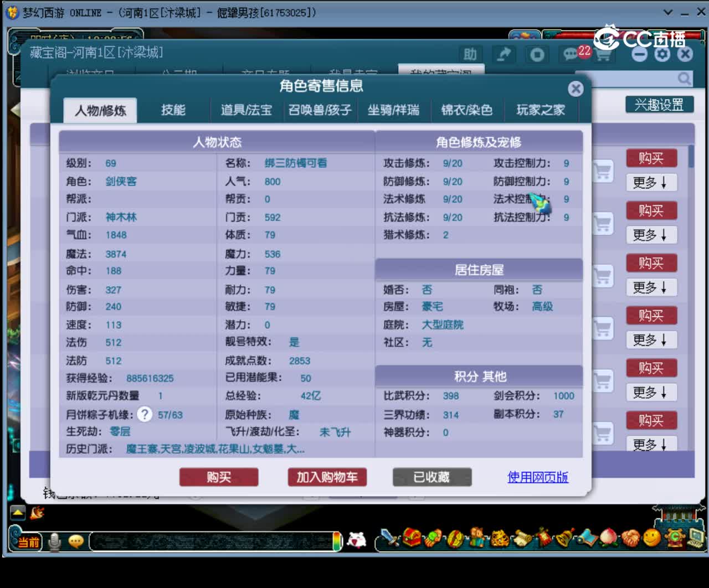This screenshot has height=588, width=709.
Task: Close the 角色寄售信息 dialog
Action: 576,89
